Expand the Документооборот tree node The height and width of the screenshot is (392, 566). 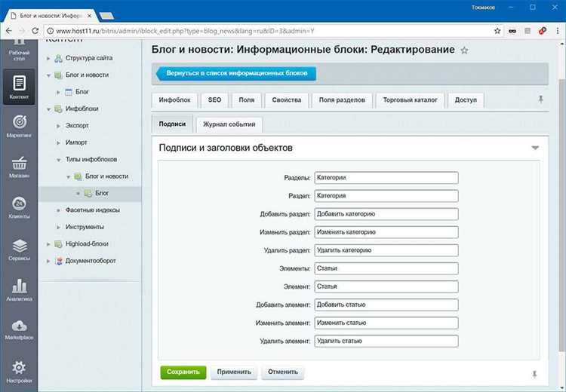pos(48,261)
